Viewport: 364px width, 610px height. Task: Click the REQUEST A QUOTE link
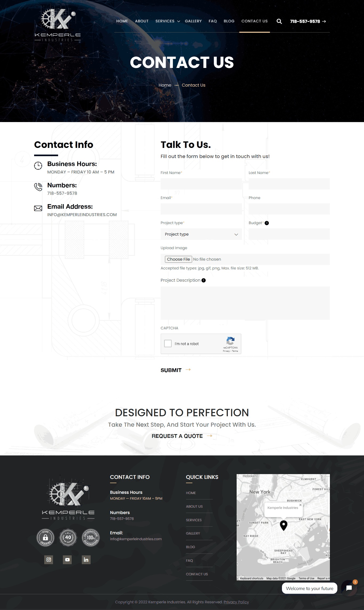(177, 436)
